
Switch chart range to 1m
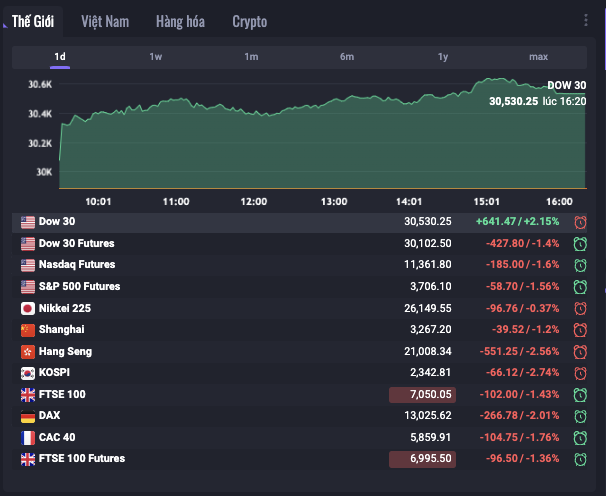(251, 57)
